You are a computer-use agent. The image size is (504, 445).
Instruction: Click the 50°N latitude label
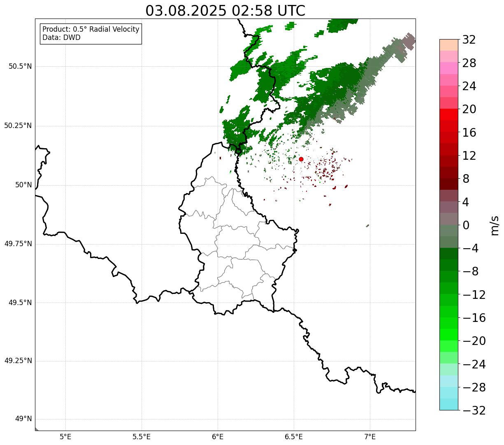[x=23, y=185]
